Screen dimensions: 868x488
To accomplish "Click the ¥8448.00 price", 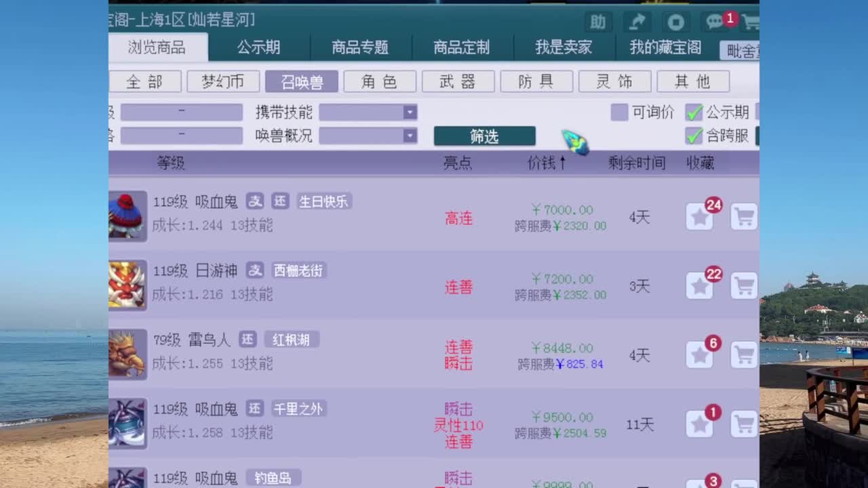I will (x=562, y=348).
